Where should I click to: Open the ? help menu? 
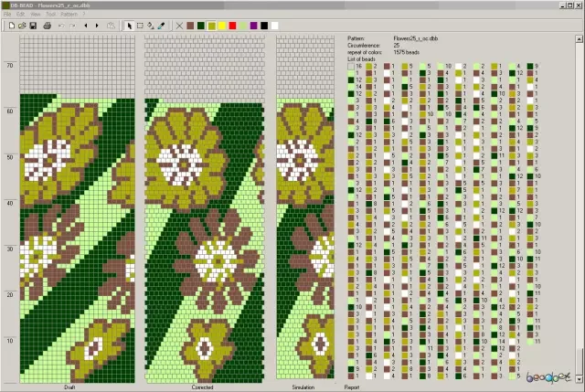pos(84,15)
